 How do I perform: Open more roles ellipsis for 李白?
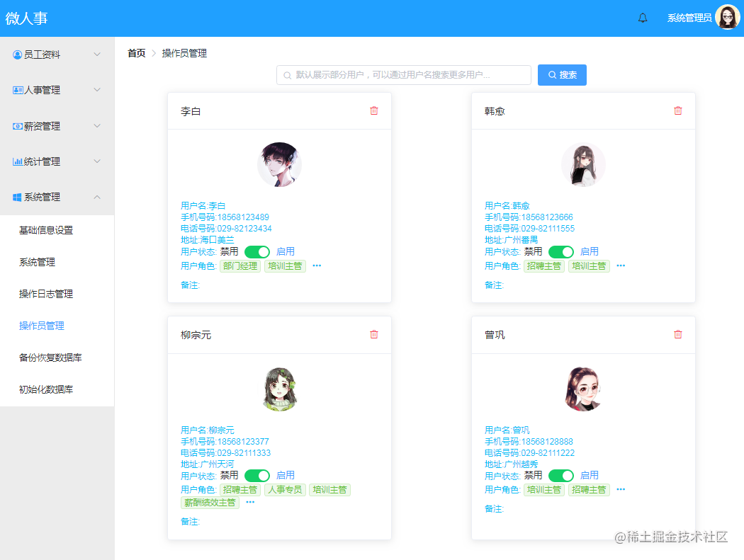click(317, 265)
